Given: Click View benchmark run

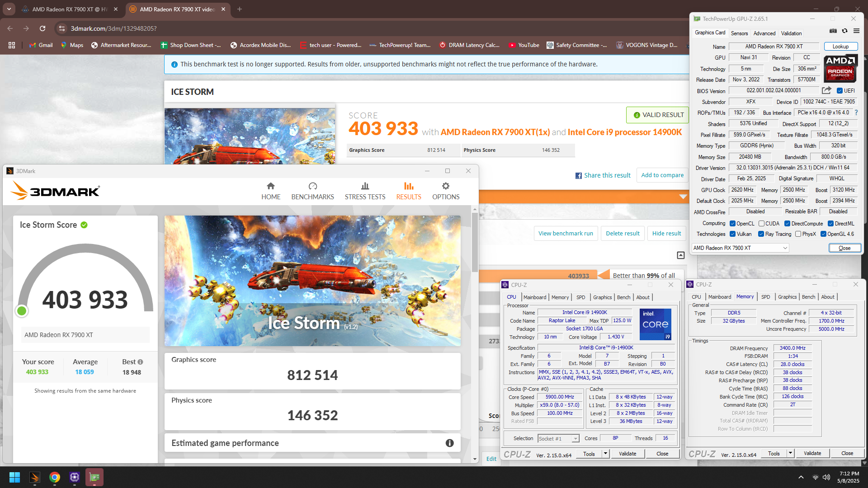Looking at the screenshot, I should (566, 234).
